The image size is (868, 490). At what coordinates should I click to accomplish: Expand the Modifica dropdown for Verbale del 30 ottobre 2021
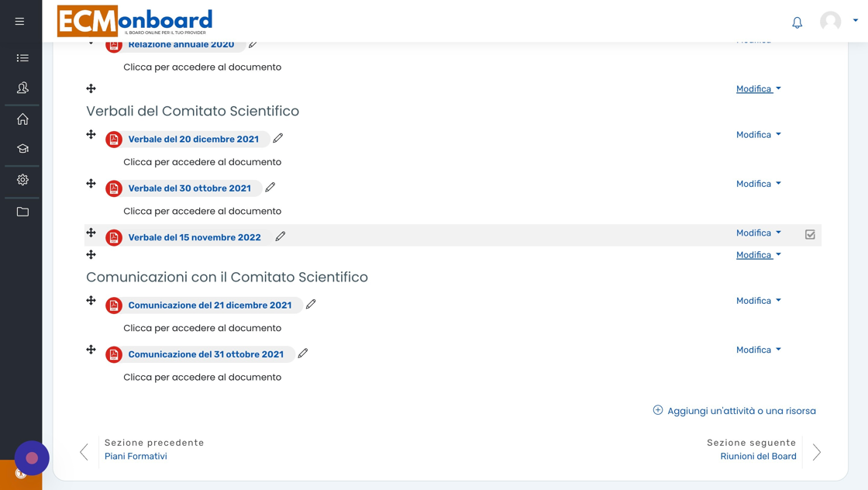758,184
